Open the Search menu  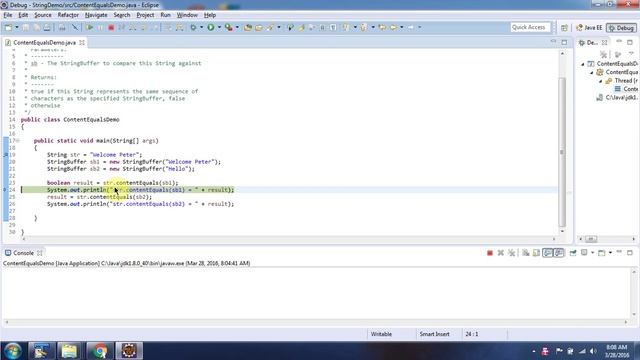(x=122, y=15)
